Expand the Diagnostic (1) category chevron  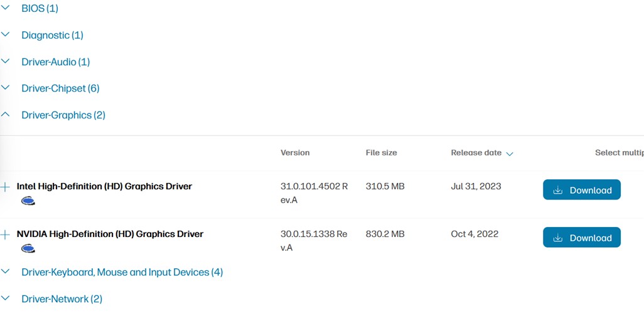pyautogui.click(x=6, y=34)
